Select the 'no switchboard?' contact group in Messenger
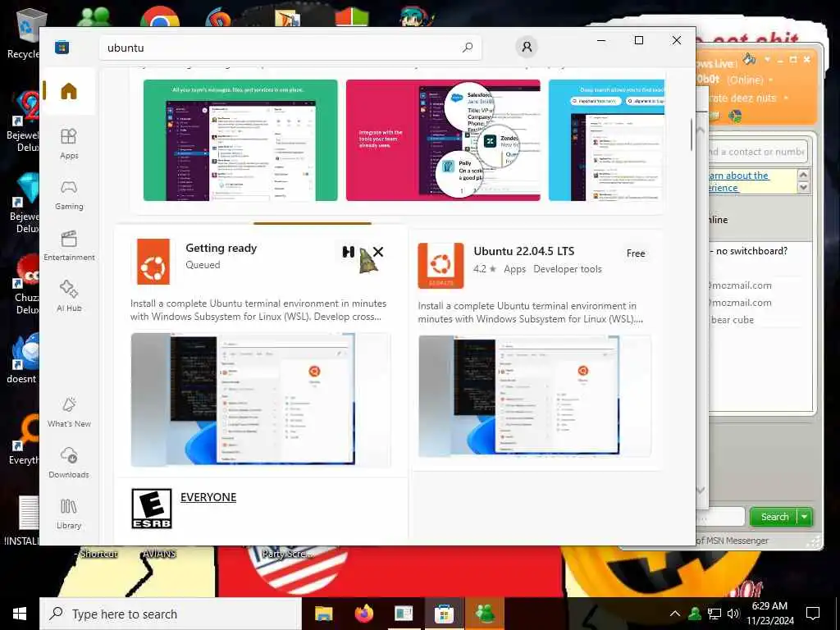This screenshot has height=630, width=840. (x=750, y=251)
